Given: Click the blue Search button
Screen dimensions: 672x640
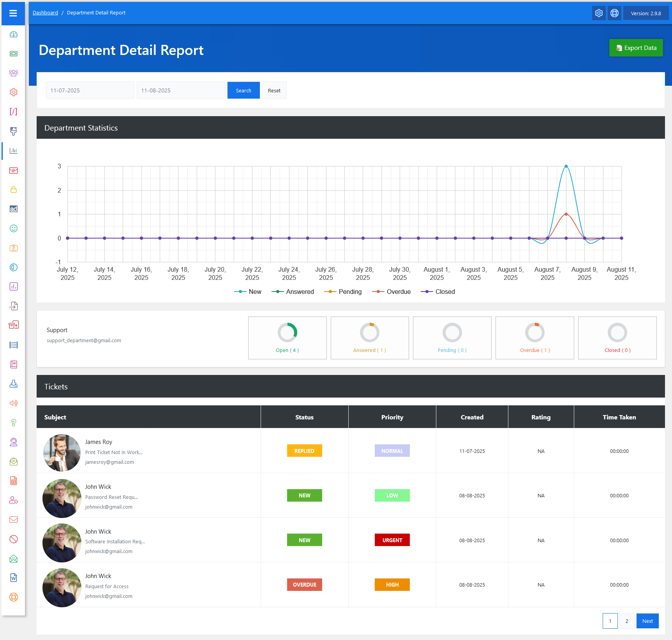Looking at the screenshot, I should click(x=243, y=90).
